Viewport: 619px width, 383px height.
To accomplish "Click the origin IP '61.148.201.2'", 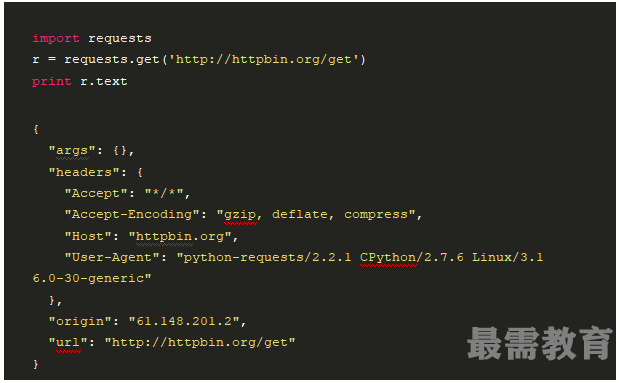I will tap(184, 321).
